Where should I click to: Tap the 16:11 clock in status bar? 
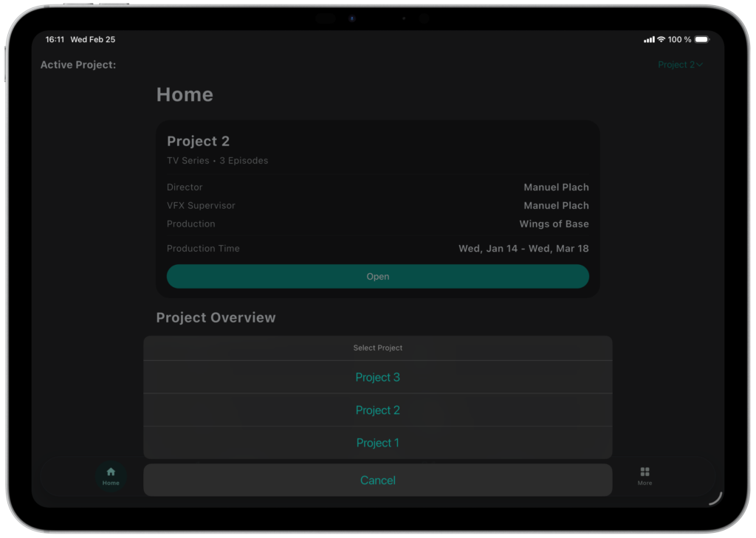(55, 40)
